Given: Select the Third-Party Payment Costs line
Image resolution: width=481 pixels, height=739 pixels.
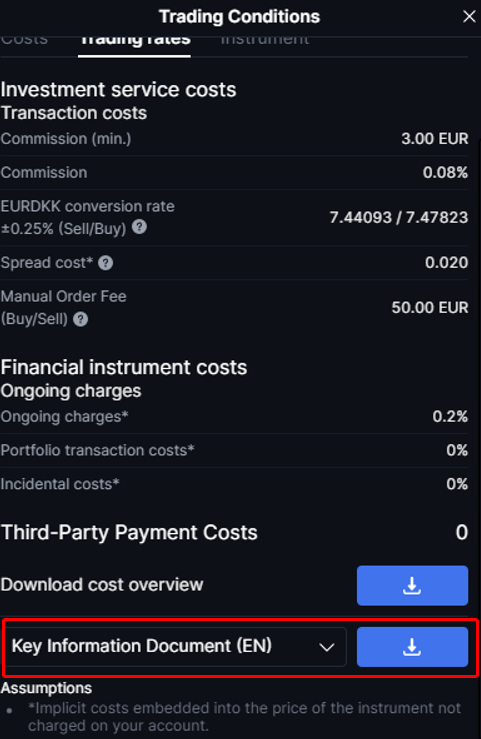Looking at the screenshot, I should pyautogui.click(x=234, y=533).
